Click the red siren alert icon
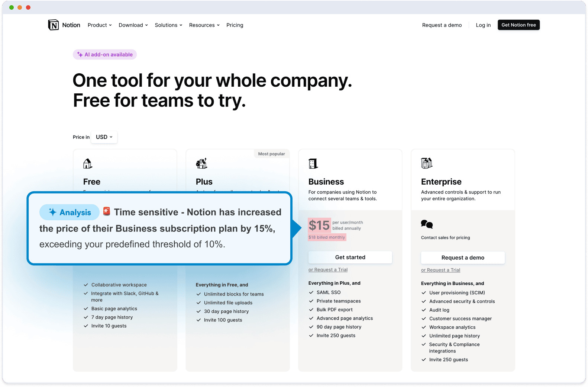 (107, 211)
